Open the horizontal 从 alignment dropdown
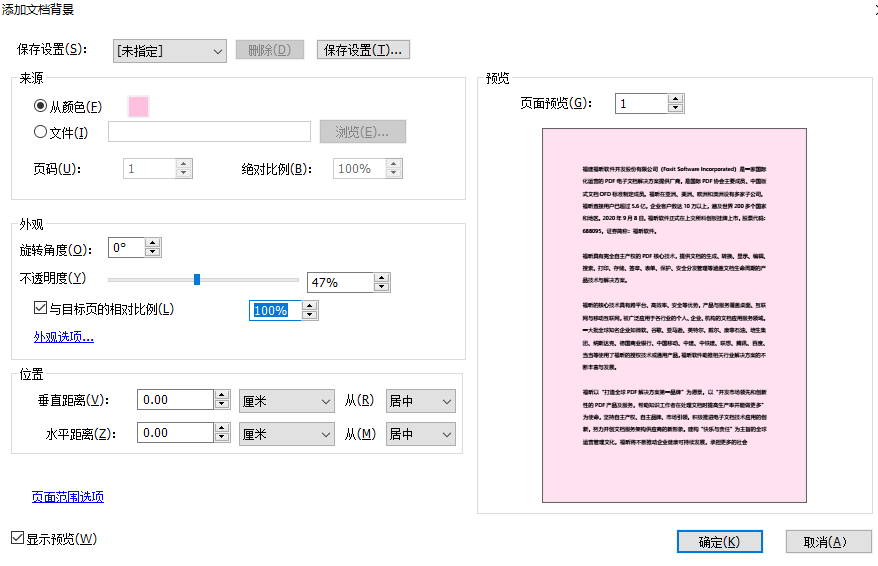 click(x=419, y=434)
